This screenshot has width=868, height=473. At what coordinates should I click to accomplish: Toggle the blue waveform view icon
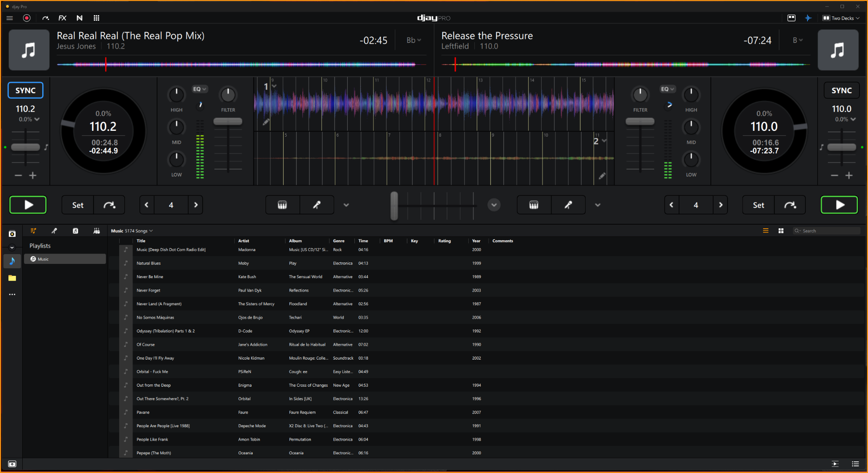(x=808, y=18)
